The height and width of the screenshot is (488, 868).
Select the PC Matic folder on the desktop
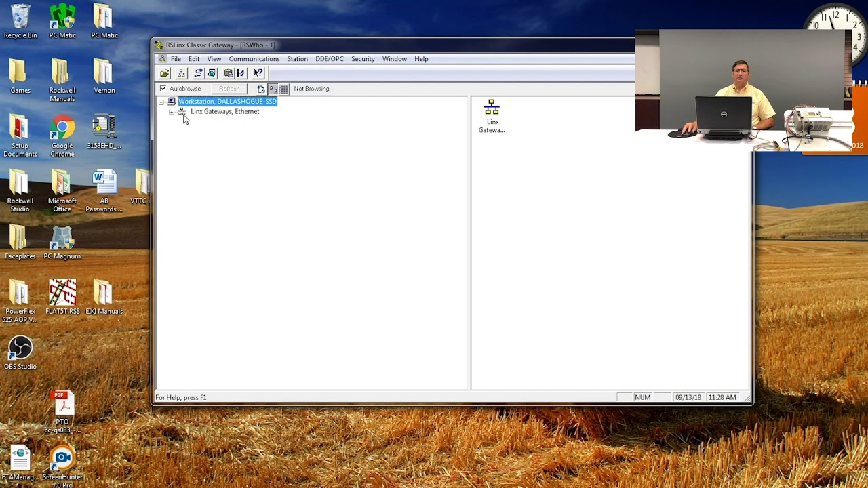coord(104,22)
